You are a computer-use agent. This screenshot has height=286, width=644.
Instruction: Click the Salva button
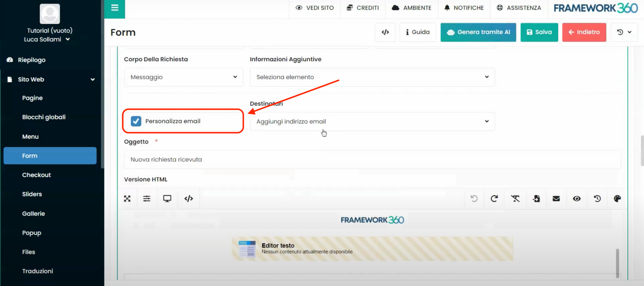click(x=539, y=32)
